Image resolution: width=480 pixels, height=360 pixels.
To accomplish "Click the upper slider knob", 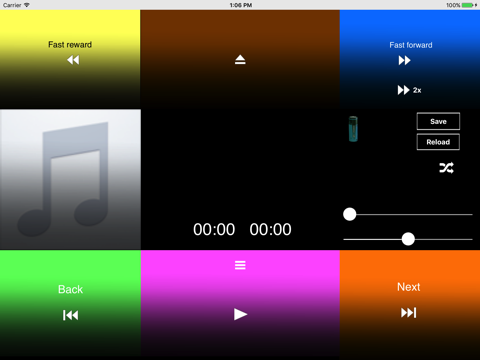I will [x=350, y=214].
